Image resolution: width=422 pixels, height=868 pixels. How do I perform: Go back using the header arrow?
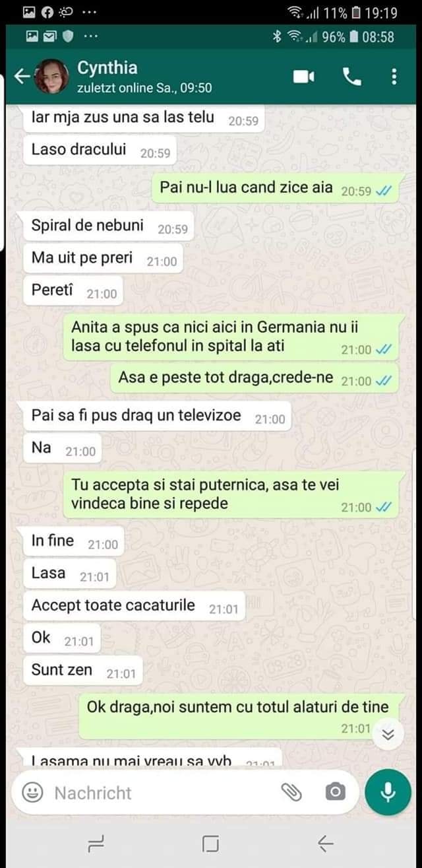click(22, 77)
